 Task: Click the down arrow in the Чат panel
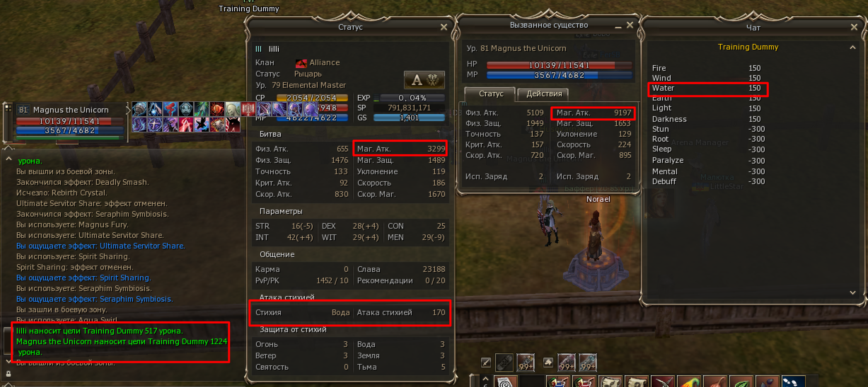click(852, 293)
